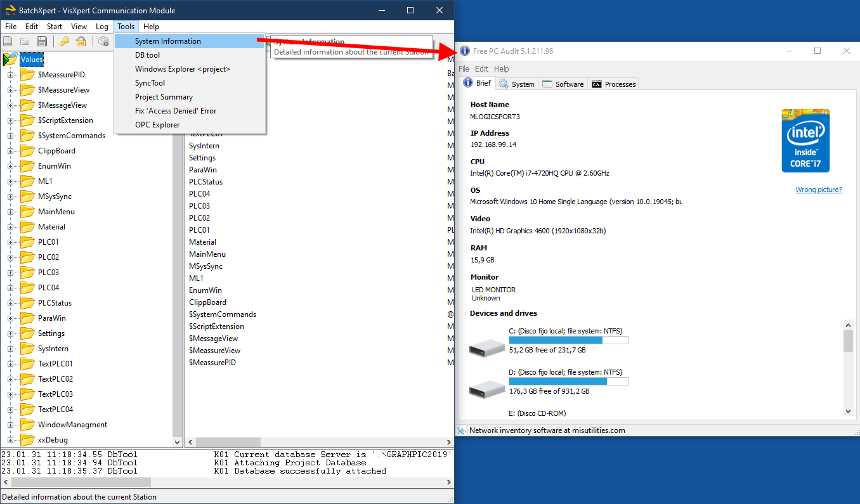Click the C: drive usage bar
This screenshot has height=504, width=860.
click(568, 340)
